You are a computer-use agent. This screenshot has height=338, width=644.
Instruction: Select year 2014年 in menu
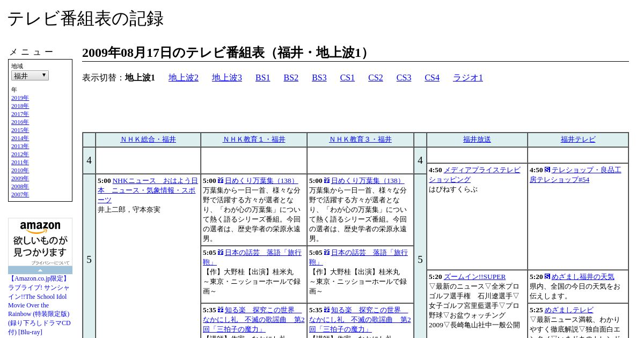coord(20,138)
